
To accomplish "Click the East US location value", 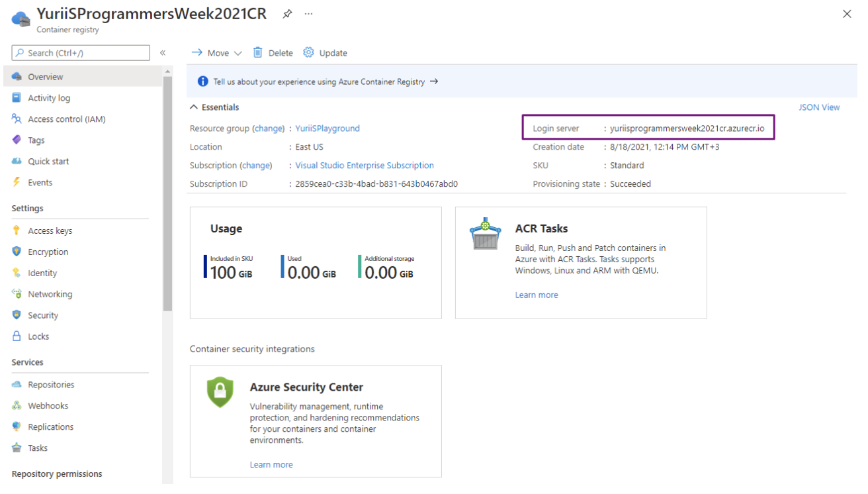I will click(310, 147).
